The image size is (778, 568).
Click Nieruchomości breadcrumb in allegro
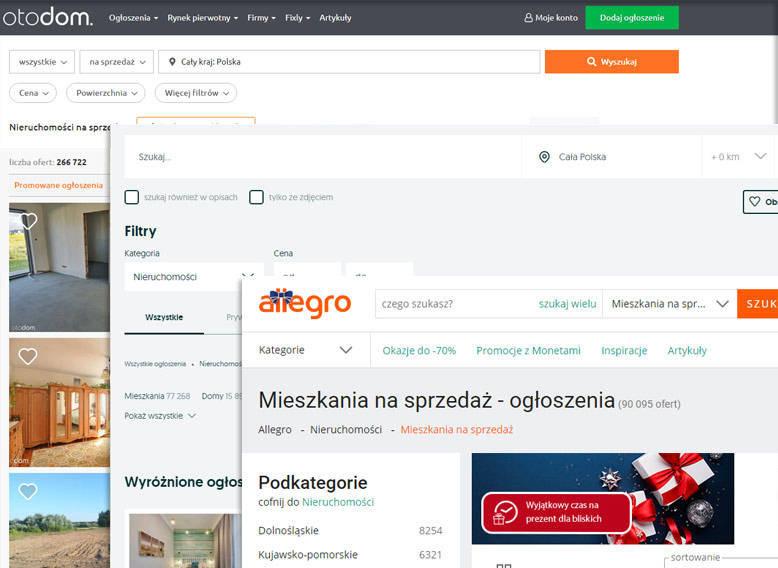click(346, 430)
